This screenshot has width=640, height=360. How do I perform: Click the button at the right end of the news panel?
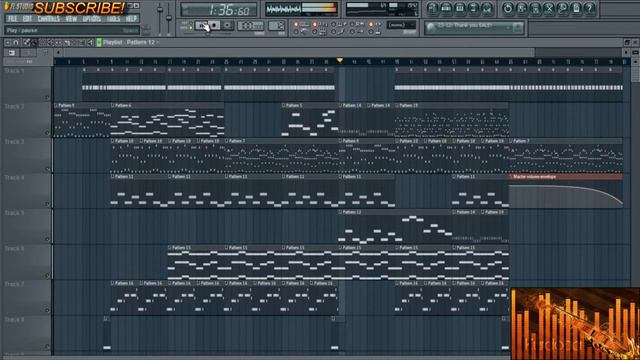518,27
